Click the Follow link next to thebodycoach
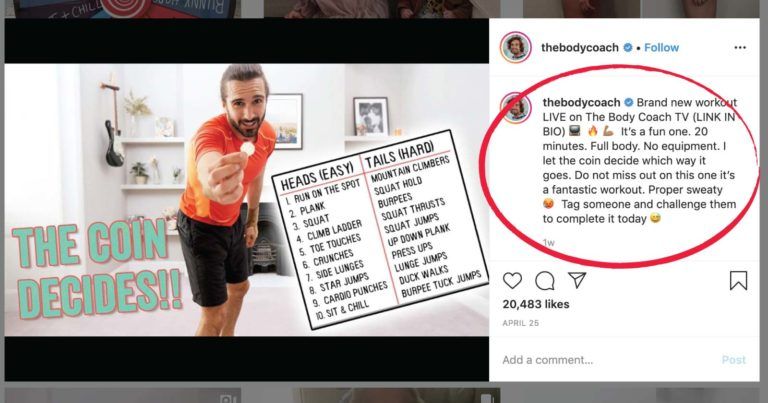 point(661,47)
